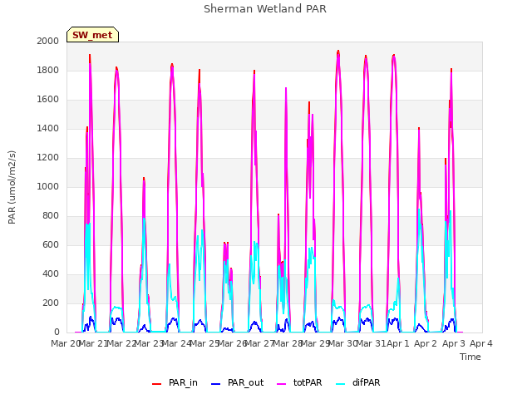
Task: Click the 0 y-axis tick label
Action: 57,332
